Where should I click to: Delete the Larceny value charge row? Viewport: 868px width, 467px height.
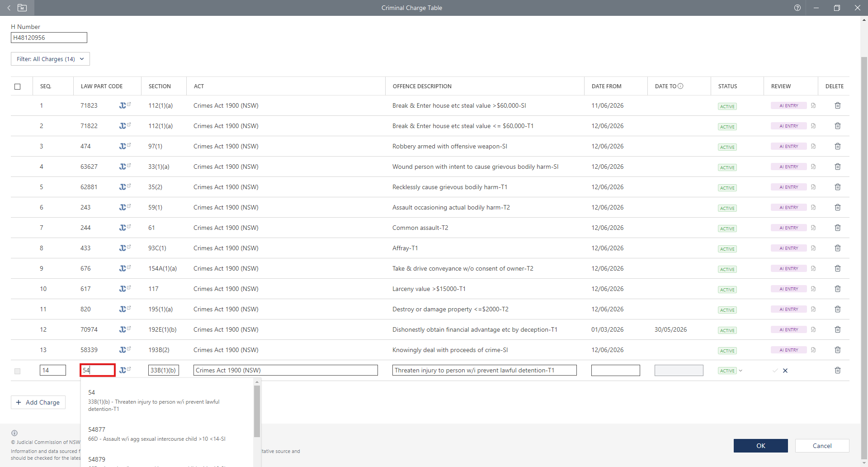pyautogui.click(x=837, y=289)
